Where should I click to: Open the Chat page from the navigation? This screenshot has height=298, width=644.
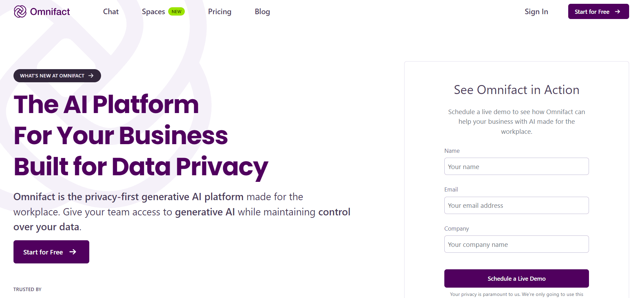coord(110,11)
